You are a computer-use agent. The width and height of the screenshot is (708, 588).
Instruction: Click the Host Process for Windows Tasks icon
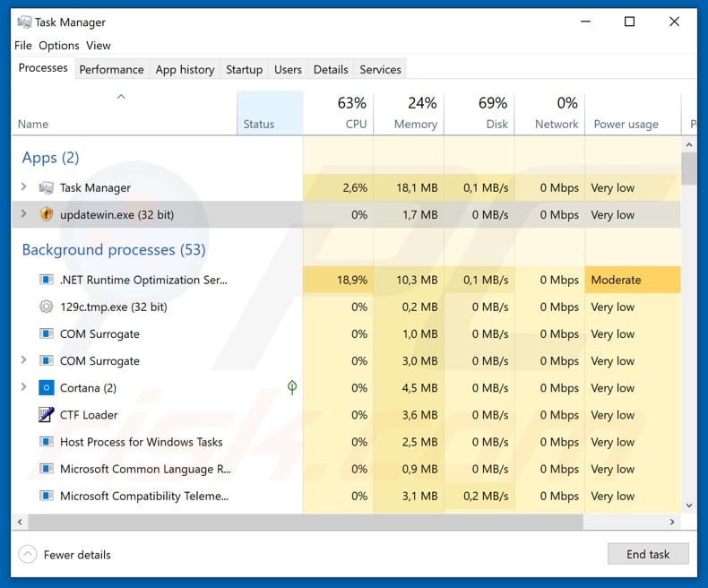point(46,442)
